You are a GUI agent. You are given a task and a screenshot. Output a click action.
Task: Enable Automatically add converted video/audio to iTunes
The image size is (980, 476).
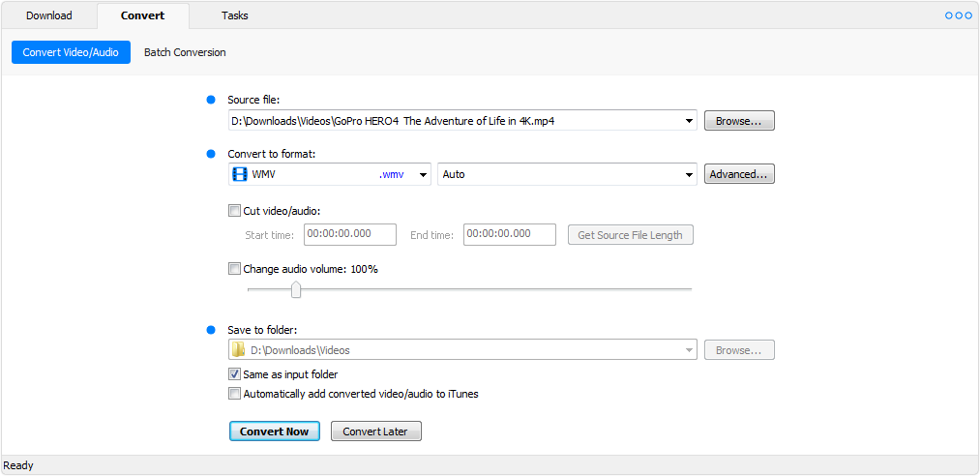click(234, 394)
